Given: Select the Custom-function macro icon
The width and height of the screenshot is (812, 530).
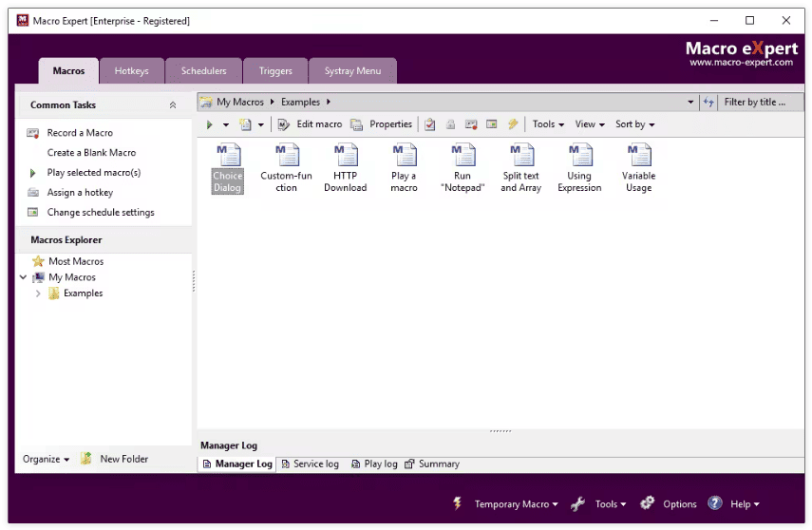Looking at the screenshot, I should click(x=287, y=168).
